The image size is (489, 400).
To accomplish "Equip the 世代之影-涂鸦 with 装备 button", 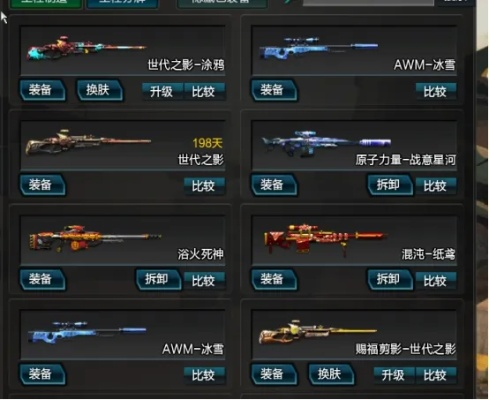I will (42, 90).
